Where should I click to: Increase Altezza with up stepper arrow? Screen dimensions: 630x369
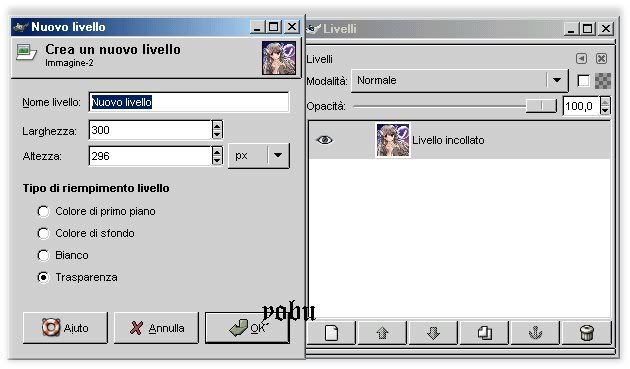tap(217, 152)
